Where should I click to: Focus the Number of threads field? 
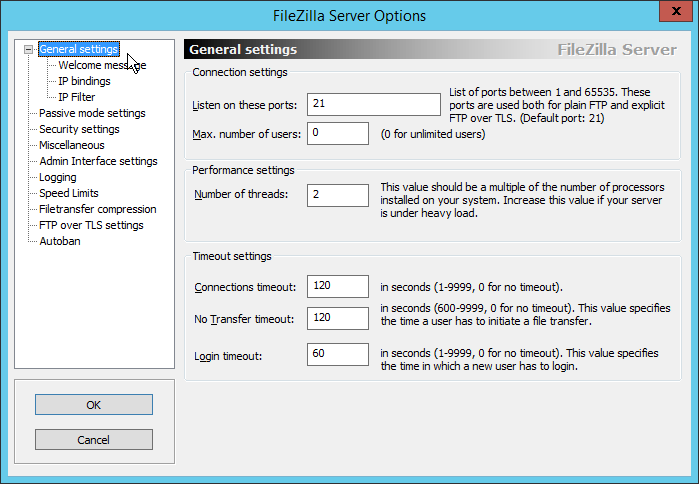pyautogui.click(x=338, y=195)
